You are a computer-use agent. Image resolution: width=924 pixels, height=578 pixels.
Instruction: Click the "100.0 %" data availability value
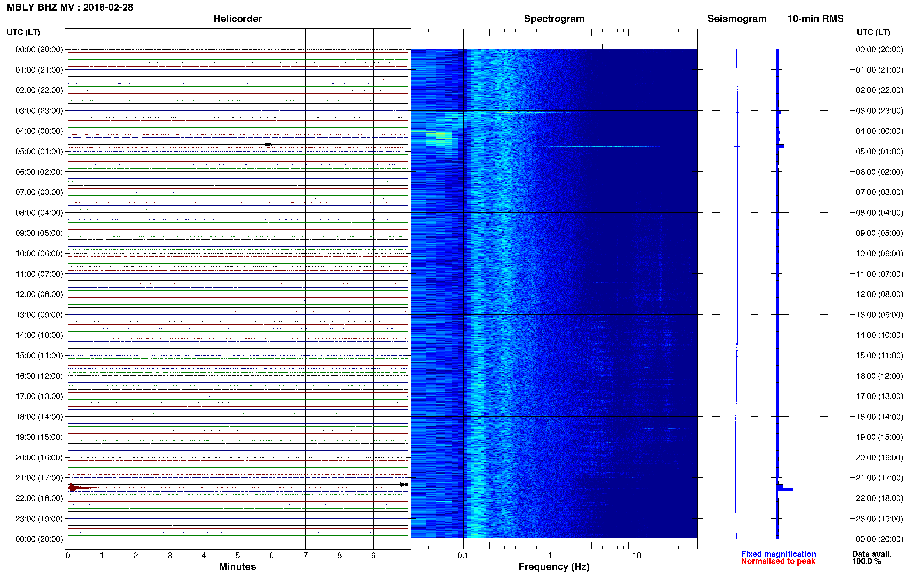(866, 561)
